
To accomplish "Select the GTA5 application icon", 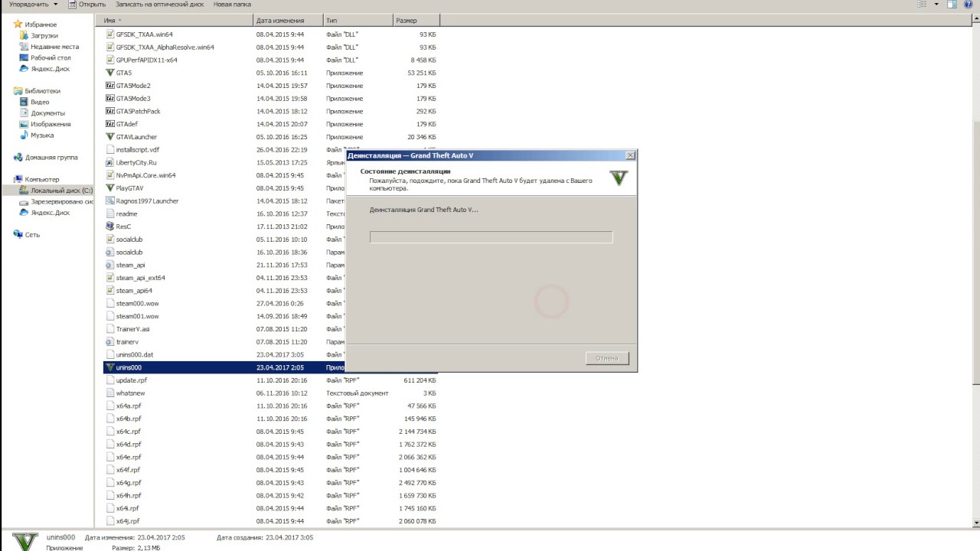I will pos(109,73).
